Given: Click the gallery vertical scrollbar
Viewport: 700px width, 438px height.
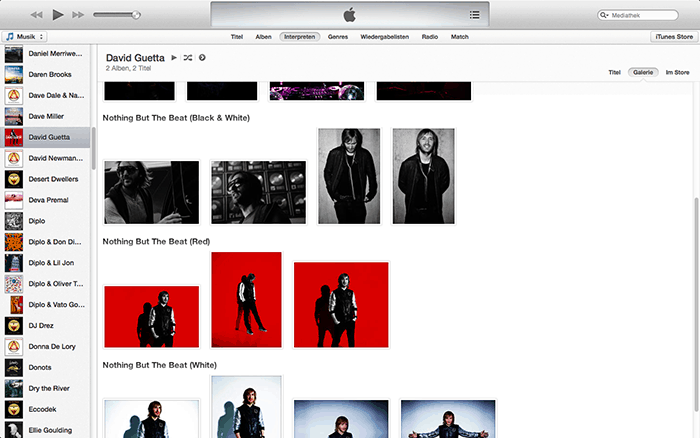Looking at the screenshot, I should coord(696,304).
